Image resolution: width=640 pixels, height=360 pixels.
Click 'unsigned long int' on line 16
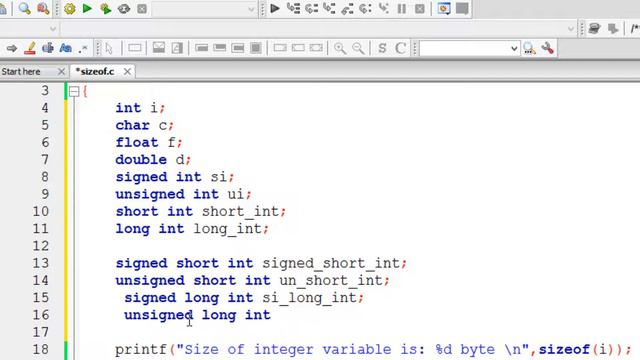pyautogui.click(x=197, y=315)
